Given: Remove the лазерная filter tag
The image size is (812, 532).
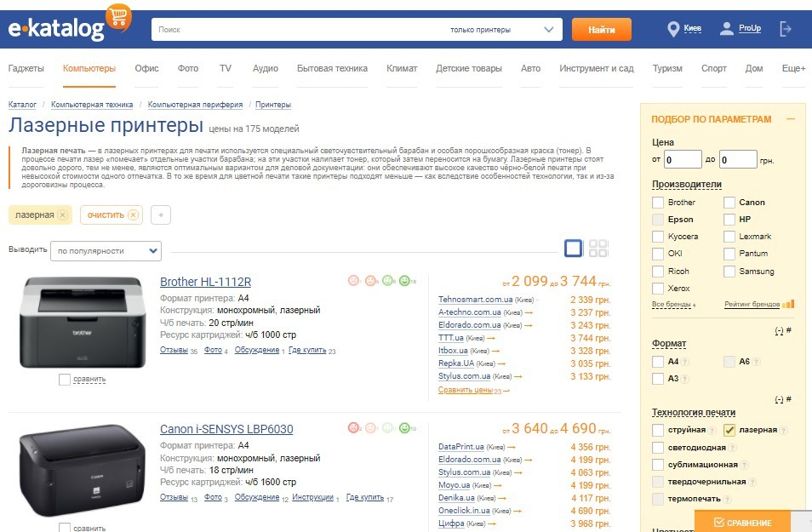Looking at the screenshot, I should [x=63, y=215].
